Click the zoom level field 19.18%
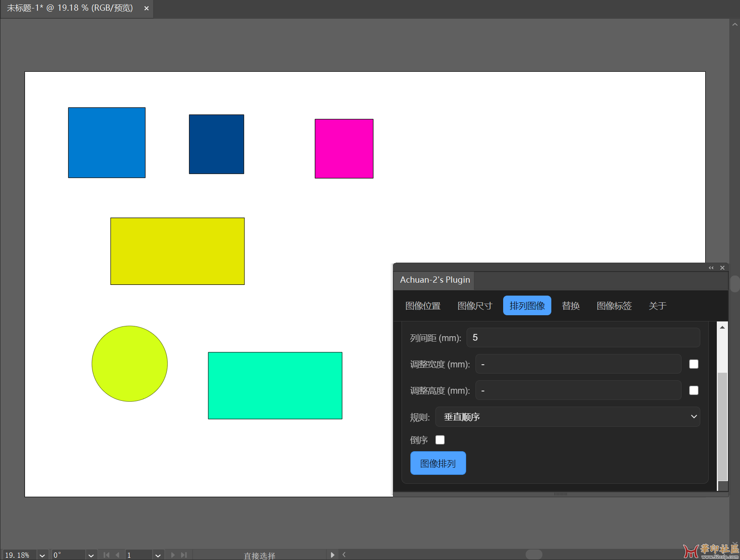Image resolution: width=740 pixels, height=560 pixels. [19, 555]
